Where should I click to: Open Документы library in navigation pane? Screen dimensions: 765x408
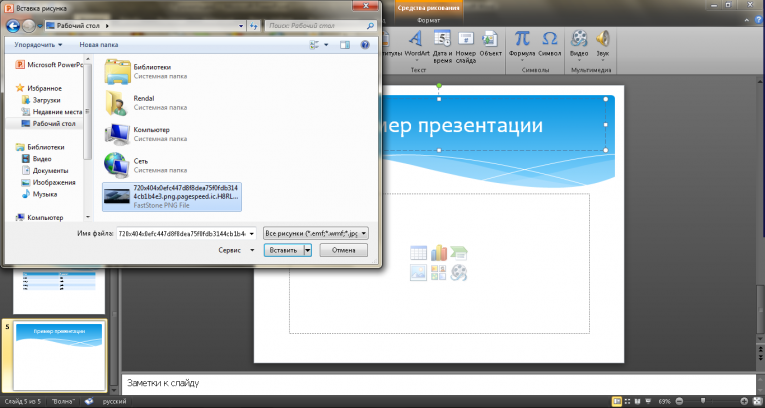[45, 170]
